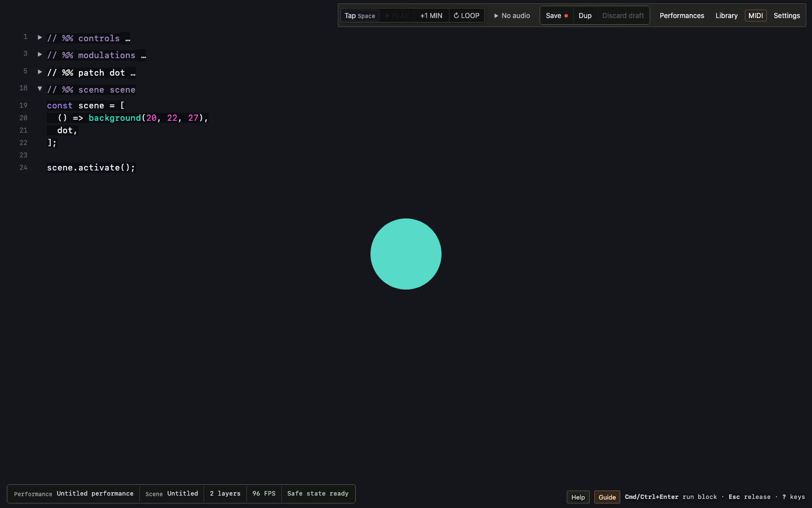The height and width of the screenshot is (508, 812).
Task: Click the Untitled performance name in status bar
Action: (95, 494)
